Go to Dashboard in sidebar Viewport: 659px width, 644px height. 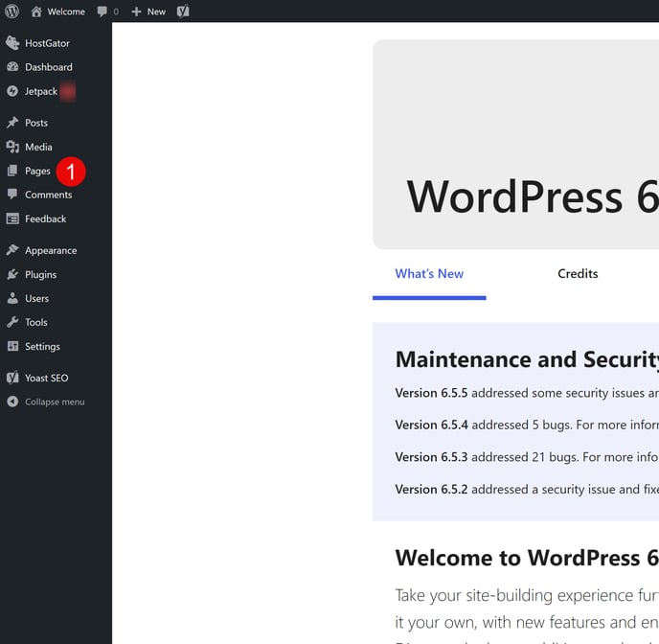coord(48,67)
